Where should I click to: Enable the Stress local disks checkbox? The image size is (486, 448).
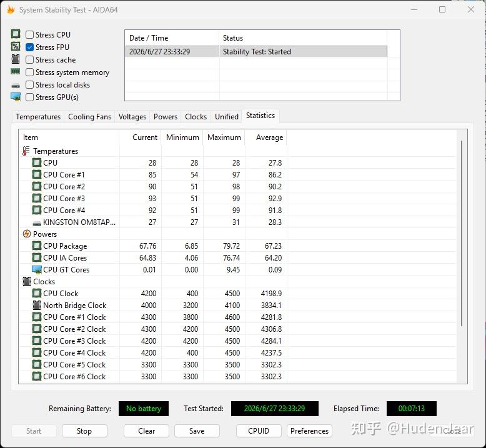[29, 84]
